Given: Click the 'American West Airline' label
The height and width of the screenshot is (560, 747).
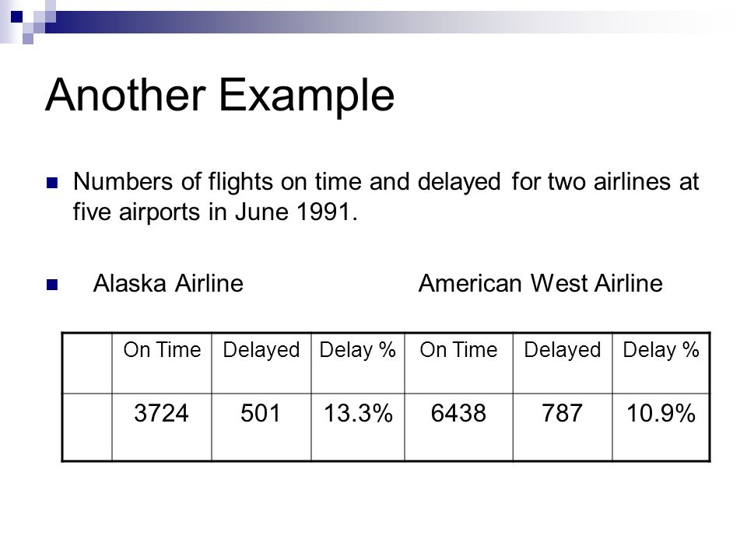Looking at the screenshot, I should pos(541,283).
